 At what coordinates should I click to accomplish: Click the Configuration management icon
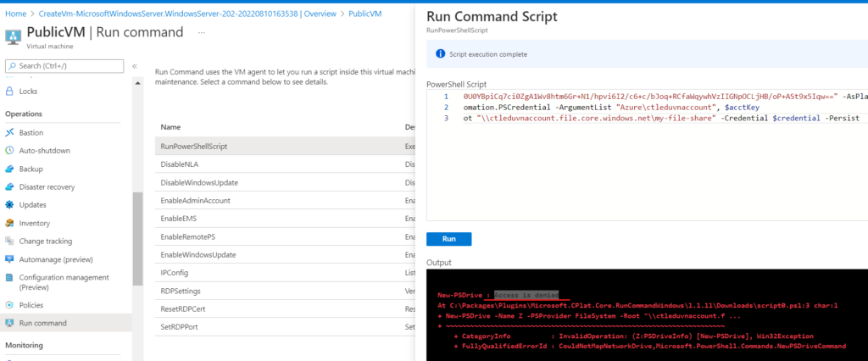tap(9, 277)
